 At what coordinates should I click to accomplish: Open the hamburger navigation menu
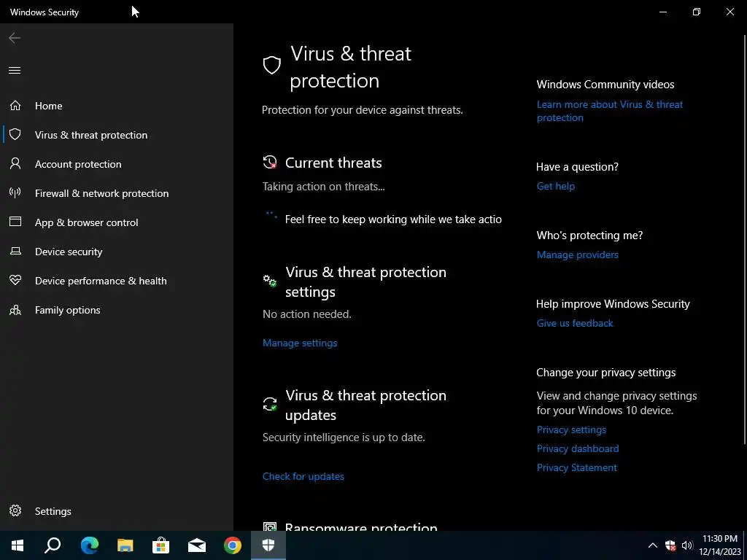coord(15,71)
